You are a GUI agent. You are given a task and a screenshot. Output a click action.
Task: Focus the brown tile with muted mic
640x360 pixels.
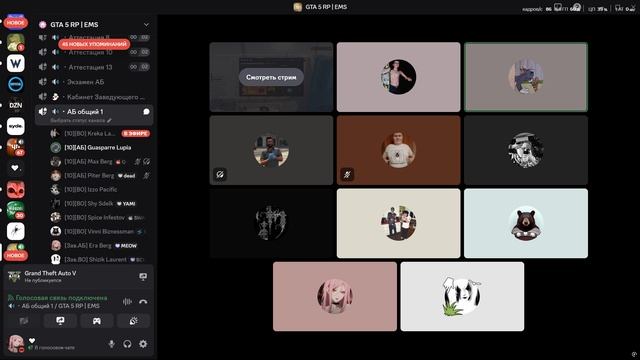[x=398, y=150]
